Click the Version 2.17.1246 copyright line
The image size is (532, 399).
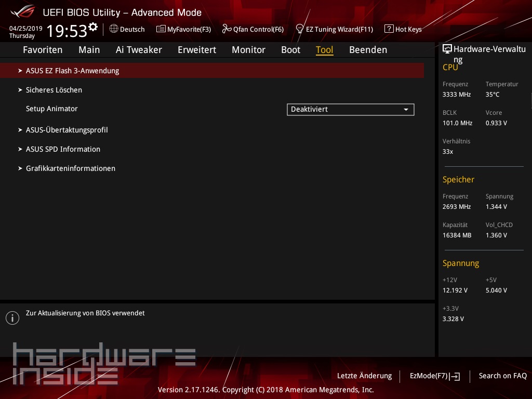(265, 390)
